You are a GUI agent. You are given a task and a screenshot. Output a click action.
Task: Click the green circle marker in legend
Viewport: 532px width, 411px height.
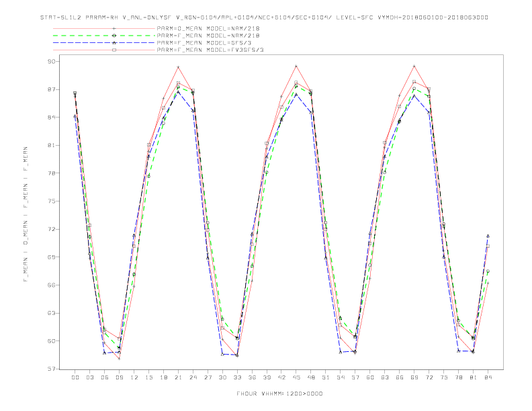click(114, 36)
